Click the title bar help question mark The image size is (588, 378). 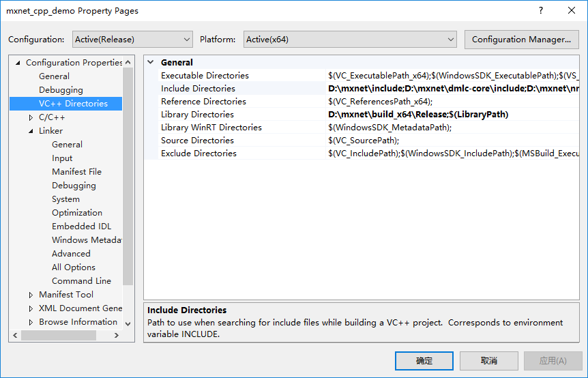pyautogui.click(x=541, y=10)
